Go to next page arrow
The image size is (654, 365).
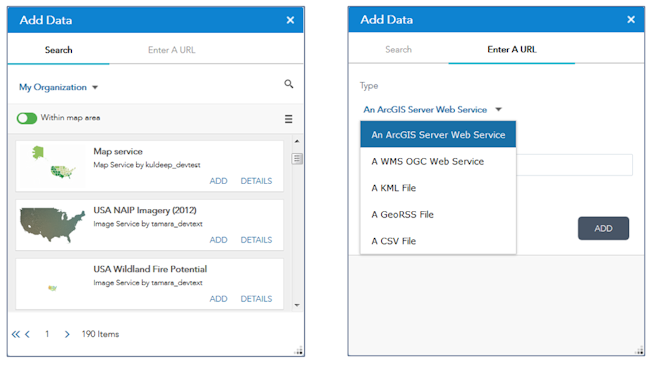[x=67, y=334]
